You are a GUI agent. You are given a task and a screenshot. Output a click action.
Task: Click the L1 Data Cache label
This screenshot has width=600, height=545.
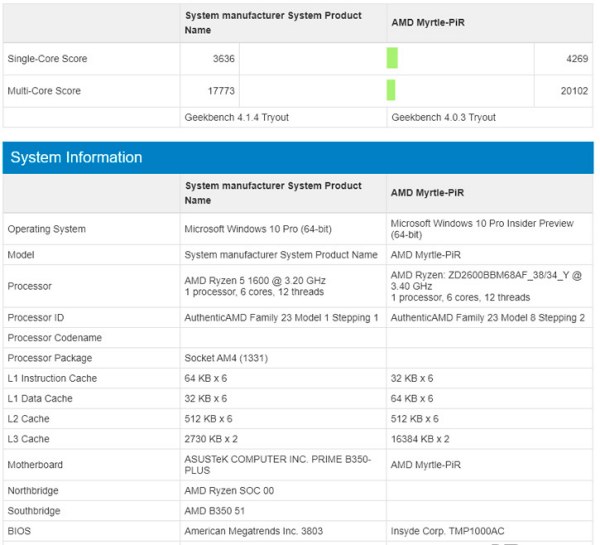tap(40, 398)
